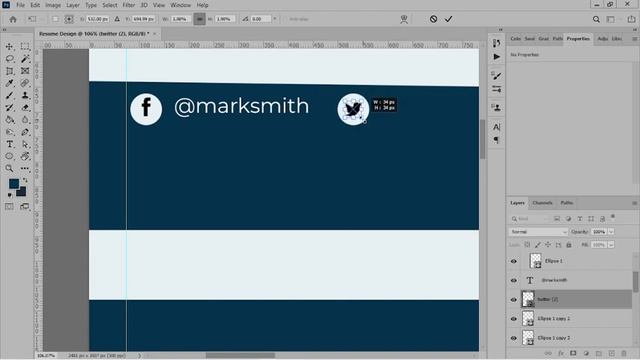Viewport: 640px width, 360px height.
Task: Click the X position input field
Action: (x=97, y=19)
